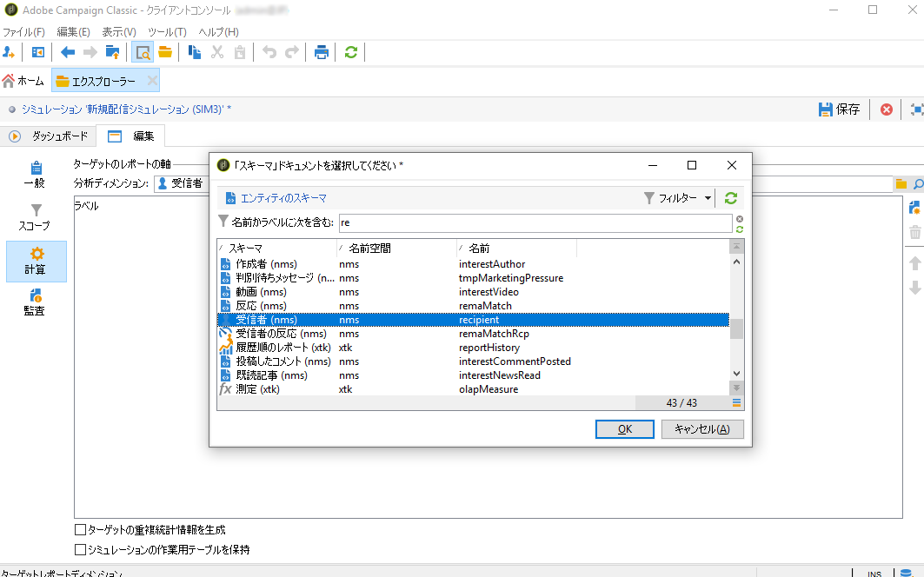Enable シミュレーションの作業用テーブルを保持 checkbox
Viewport: 924px width, 577px height.
tap(81, 549)
